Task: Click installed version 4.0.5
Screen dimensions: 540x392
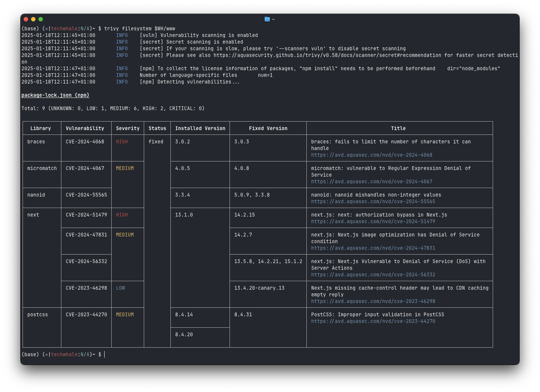Action: [183, 168]
